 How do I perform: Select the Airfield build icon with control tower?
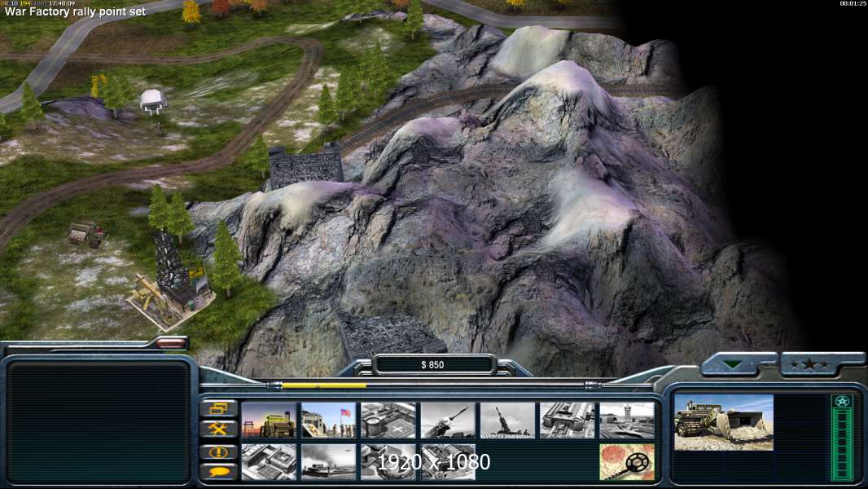[x=627, y=421]
